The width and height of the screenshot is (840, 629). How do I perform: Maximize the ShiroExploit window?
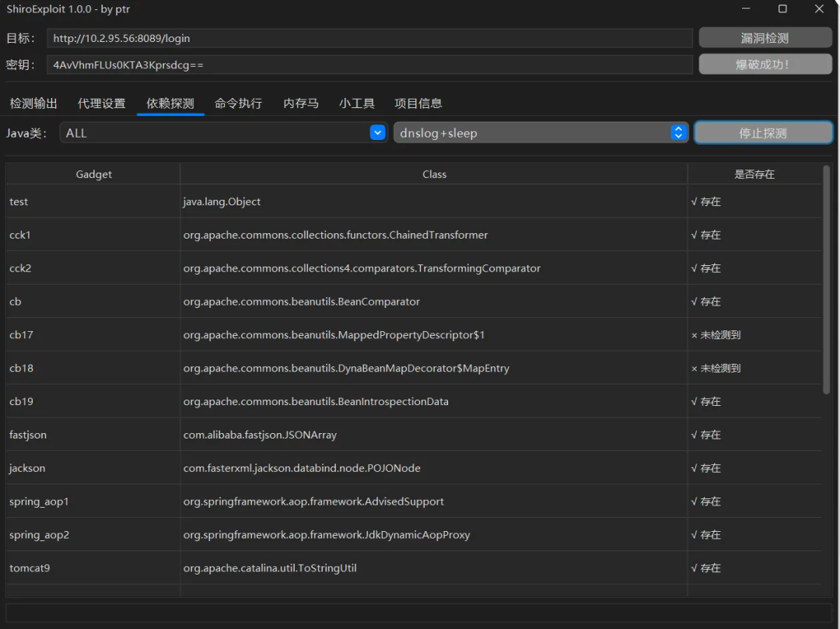[x=782, y=9]
